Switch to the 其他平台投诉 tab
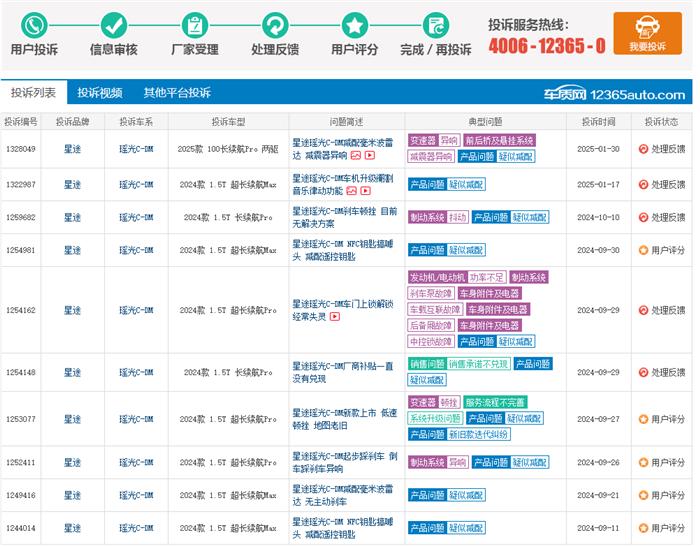Viewport: 700px width, 546px height. 177,92
